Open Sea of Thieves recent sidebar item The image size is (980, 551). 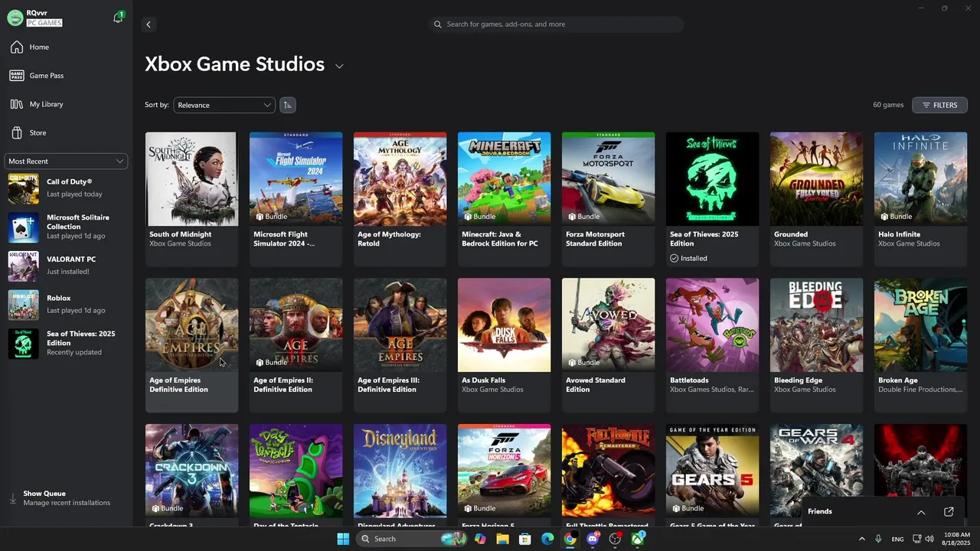click(66, 344)
